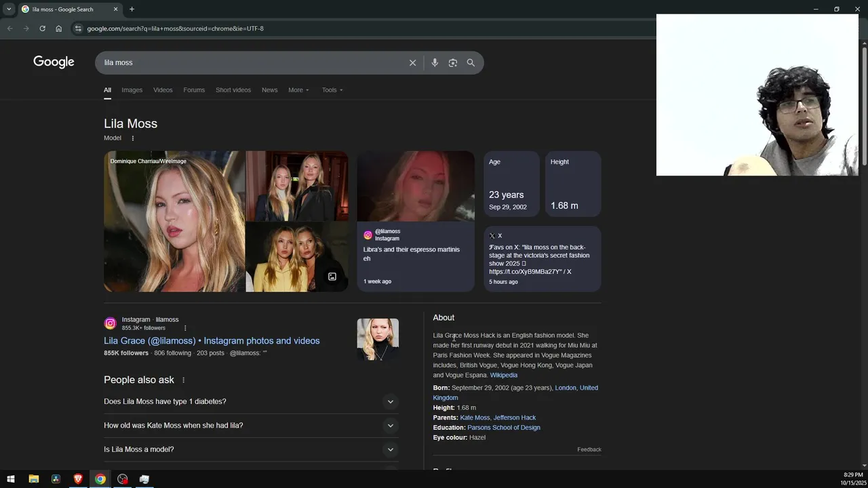Open Kate Moss parent link
This screenshot has height=488, width=868.
475,418
